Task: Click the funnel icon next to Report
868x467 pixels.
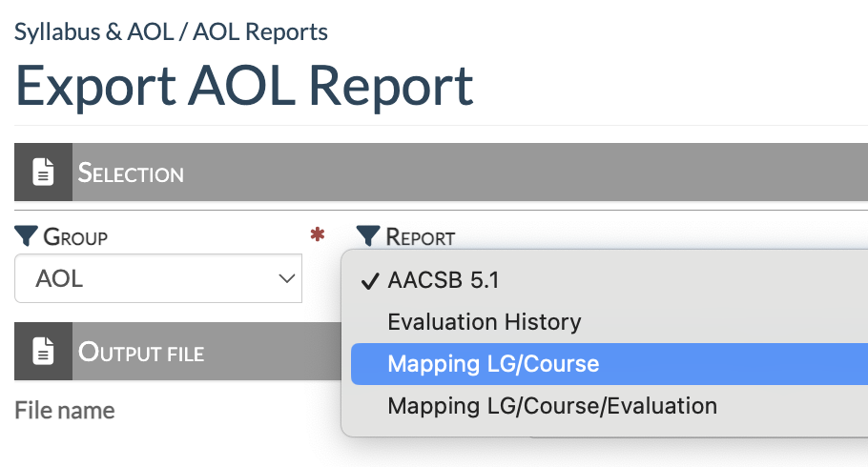Action: point(368,236)
